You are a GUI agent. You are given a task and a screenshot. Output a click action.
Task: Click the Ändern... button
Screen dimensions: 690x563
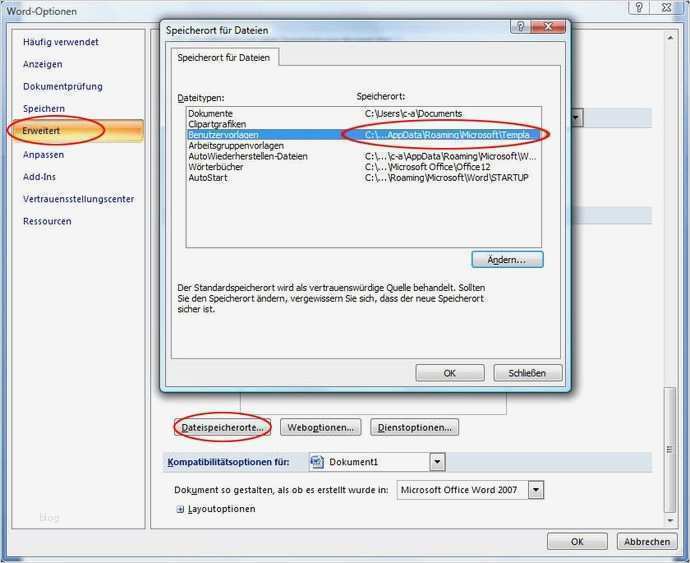tap(507, 260)
